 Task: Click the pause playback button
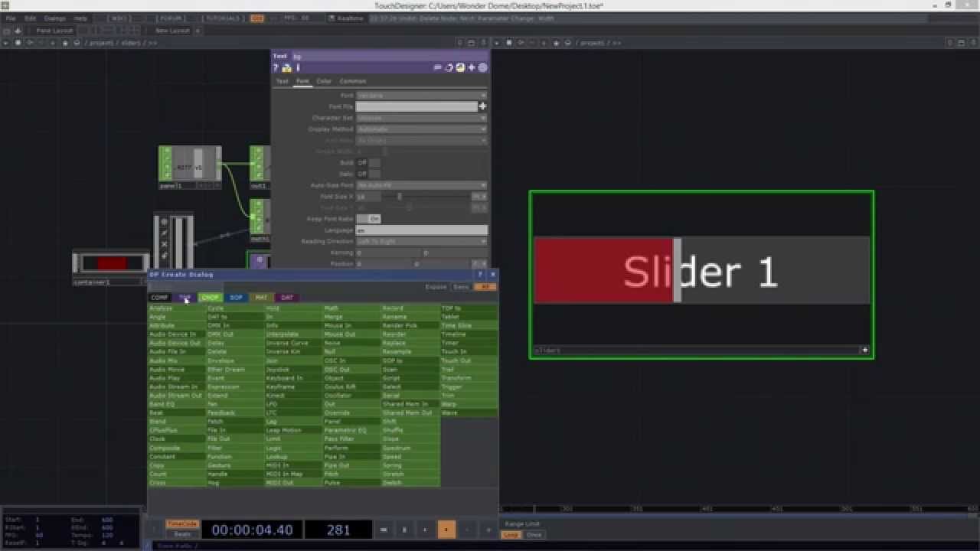pos(404,530)
